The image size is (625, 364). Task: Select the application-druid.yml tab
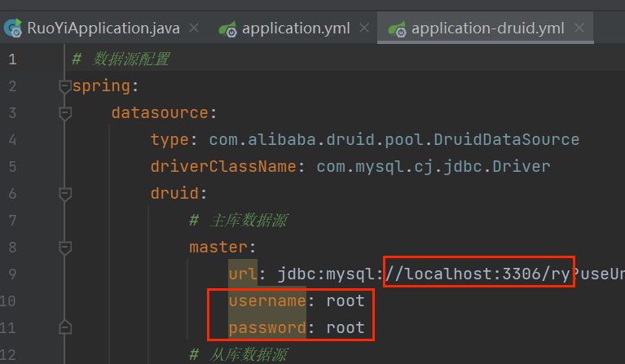click(x=487, y=29)
